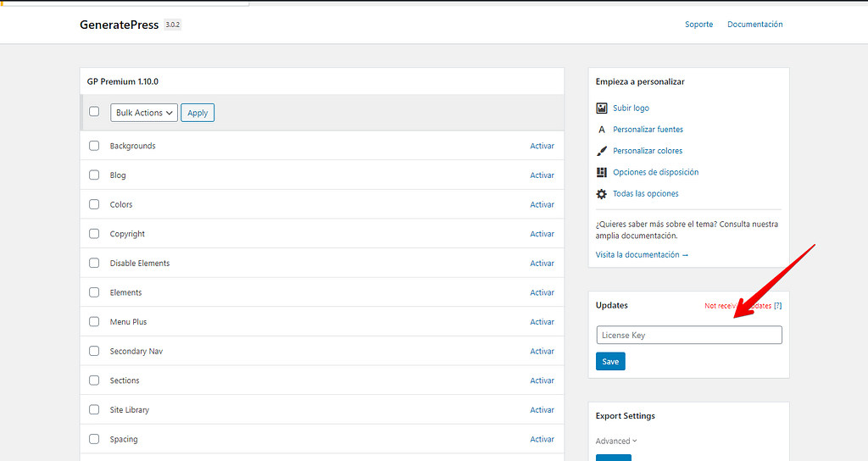The height and width of the screenshot is (461, 868).
Task: Click the Site Library module name
Action: [130, 410]
